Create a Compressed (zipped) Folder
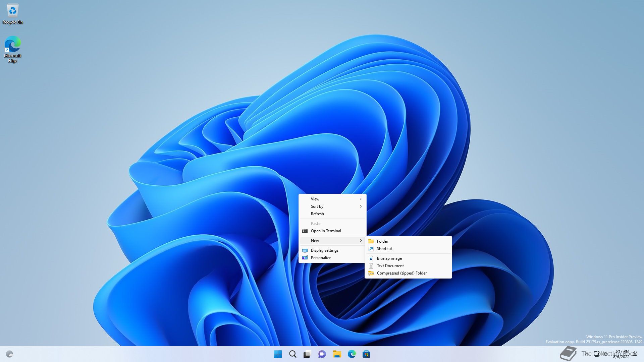 (408, 273)
